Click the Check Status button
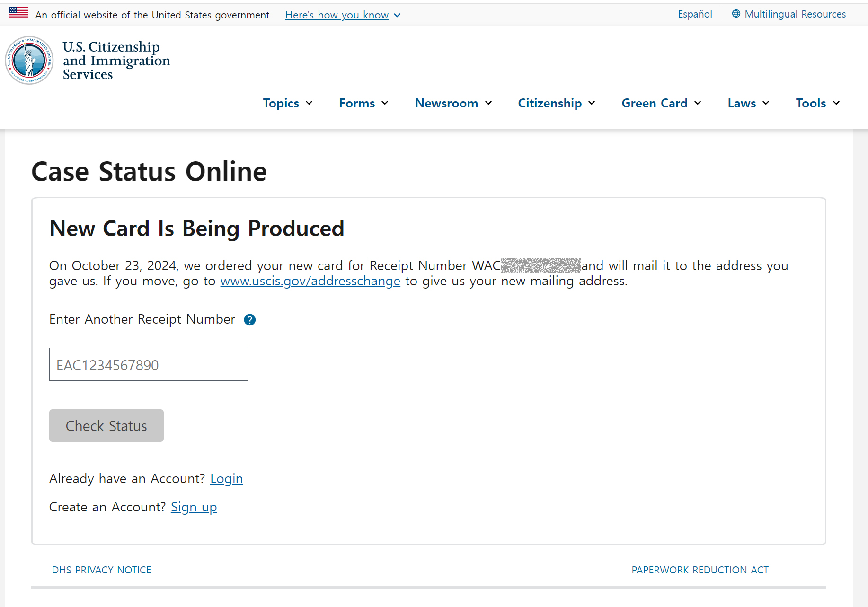The height and width of the screenshot is (607, 868). pyautogui.click(x=106, y=426)
